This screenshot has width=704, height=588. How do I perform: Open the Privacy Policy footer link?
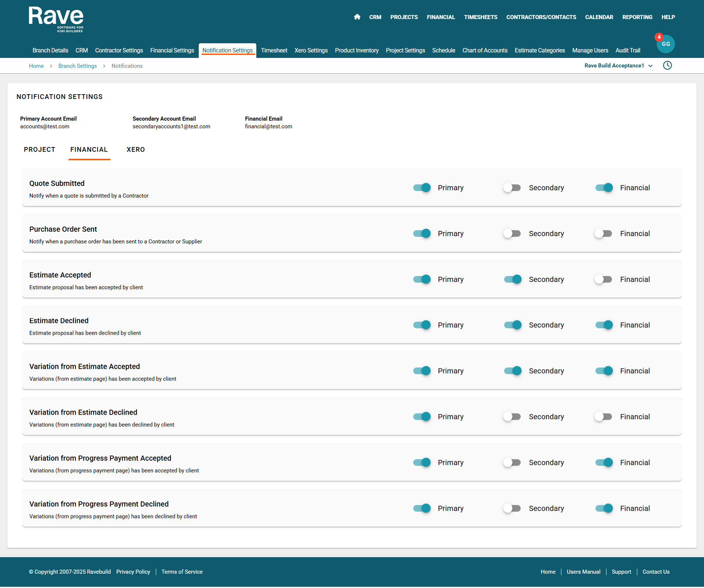[x=133, y=572]
